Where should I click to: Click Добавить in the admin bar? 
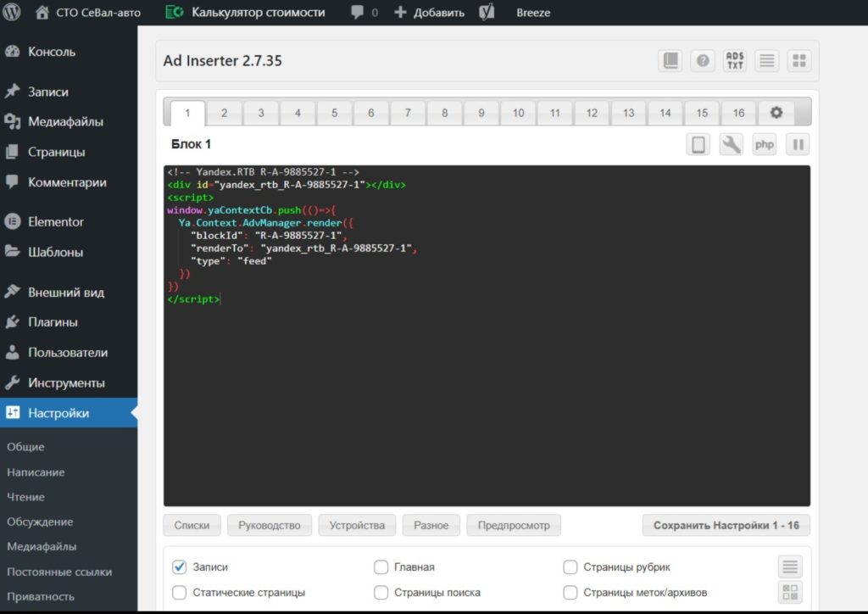point(430,12)
